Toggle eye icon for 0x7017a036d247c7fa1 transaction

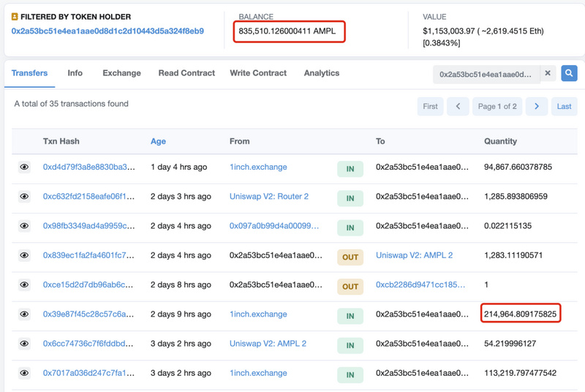(x=24, y=374)
